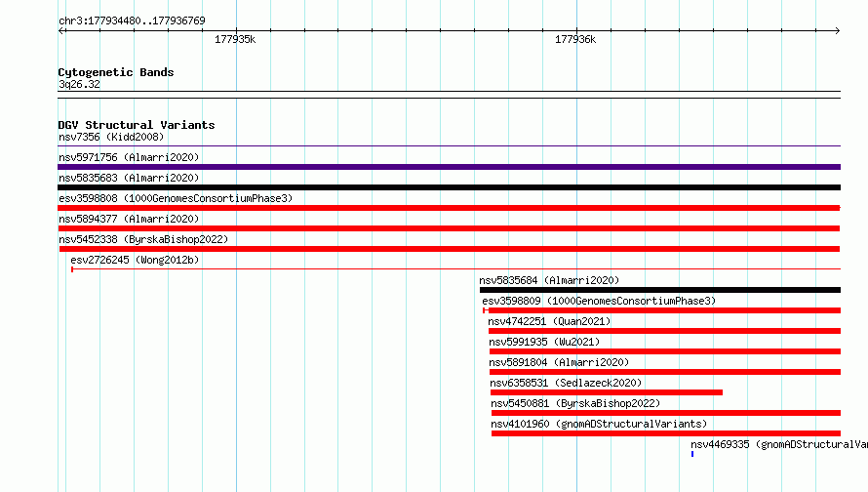Open nsv5835684 (Almarri2020) label
Screen dimensions: 868x492
[x=549, y=280]
